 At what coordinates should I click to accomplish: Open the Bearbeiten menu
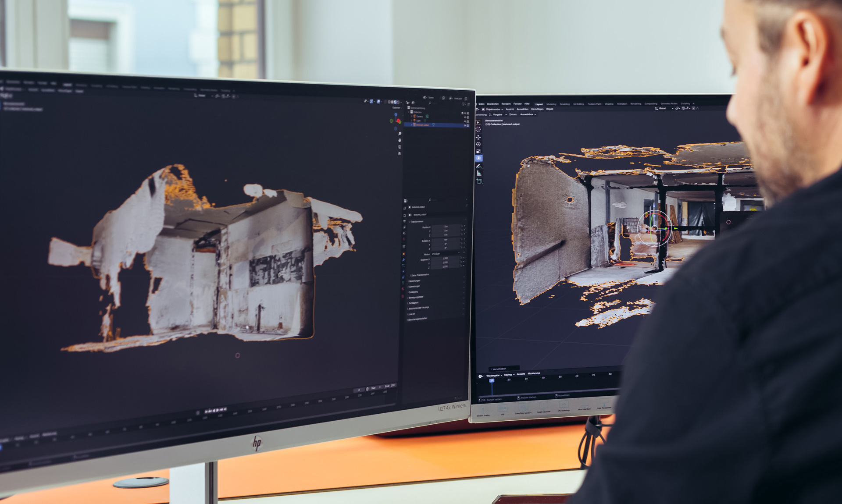point(493,104)
